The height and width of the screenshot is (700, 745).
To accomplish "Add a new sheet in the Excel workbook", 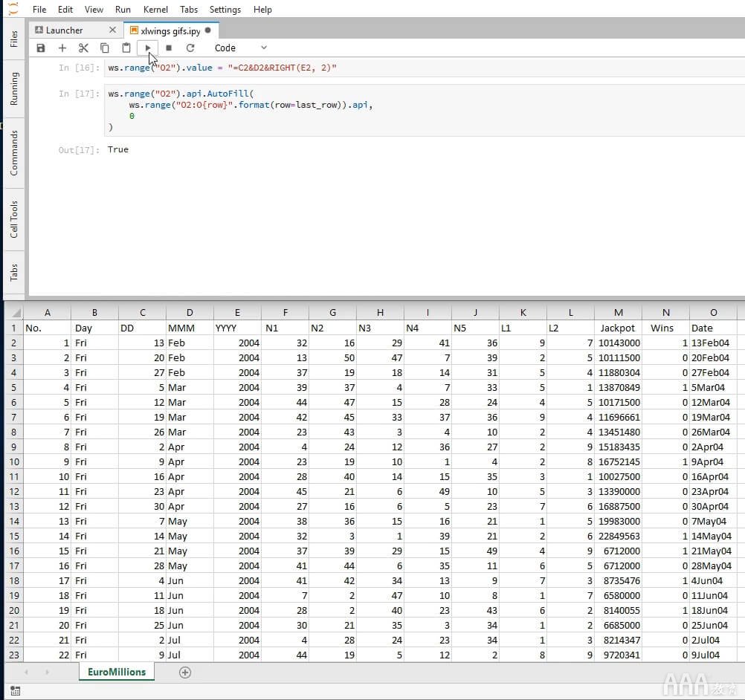I will [185, 673].
